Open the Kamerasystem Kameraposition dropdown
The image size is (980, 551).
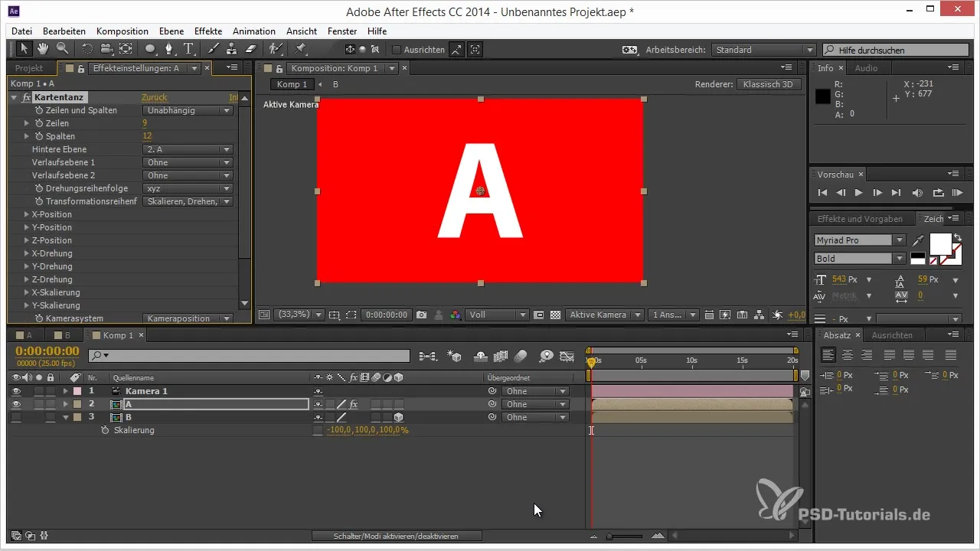(188, 318)
